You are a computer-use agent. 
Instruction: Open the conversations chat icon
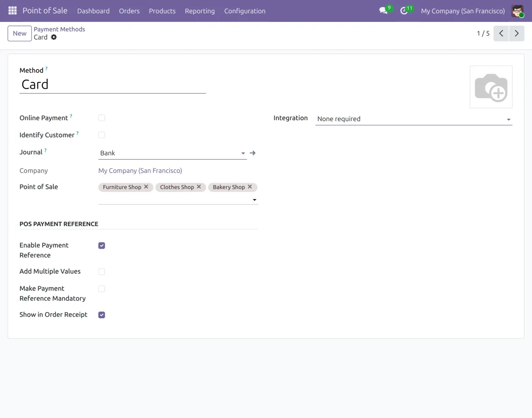pos(383,11)
